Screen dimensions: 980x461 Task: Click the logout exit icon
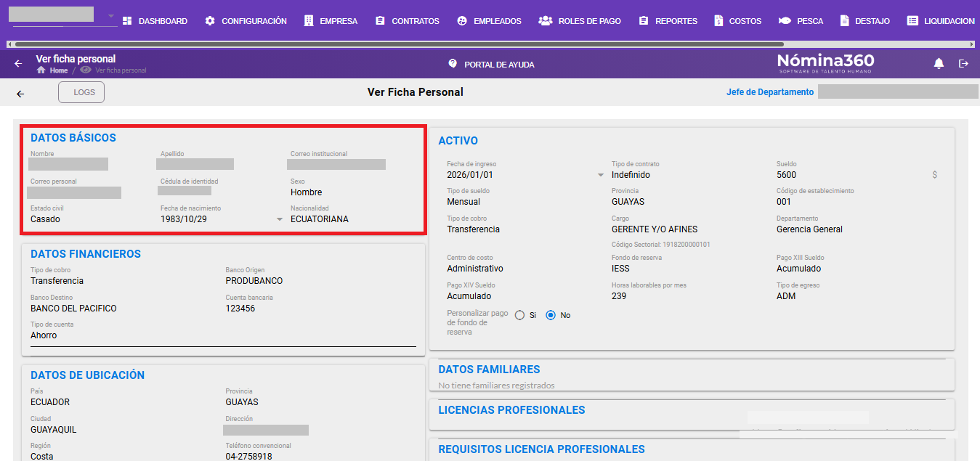pyautogui.click(x=964, y=64)
